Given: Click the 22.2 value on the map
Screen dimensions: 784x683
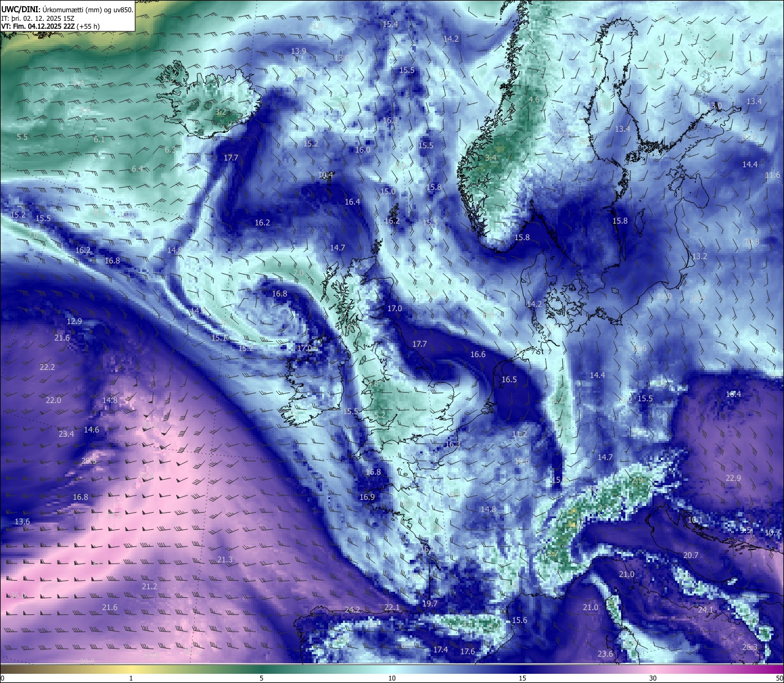Looking at the screenshot, I should coord(47,367).
